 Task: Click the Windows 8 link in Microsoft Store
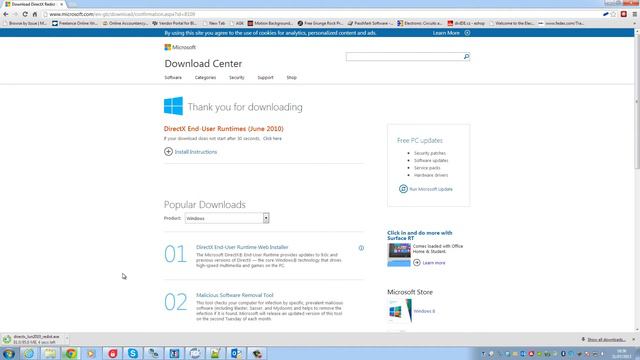(424, 311)
